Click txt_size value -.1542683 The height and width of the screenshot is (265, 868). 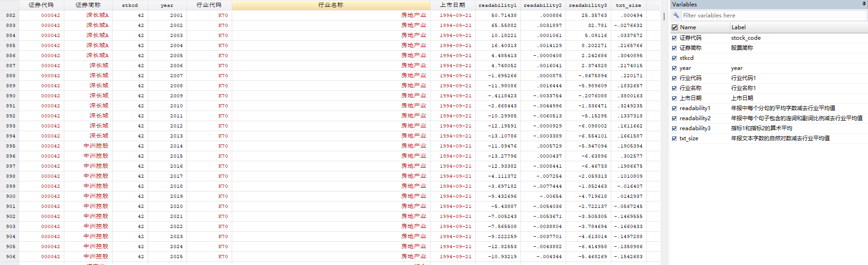pos(629,256)
